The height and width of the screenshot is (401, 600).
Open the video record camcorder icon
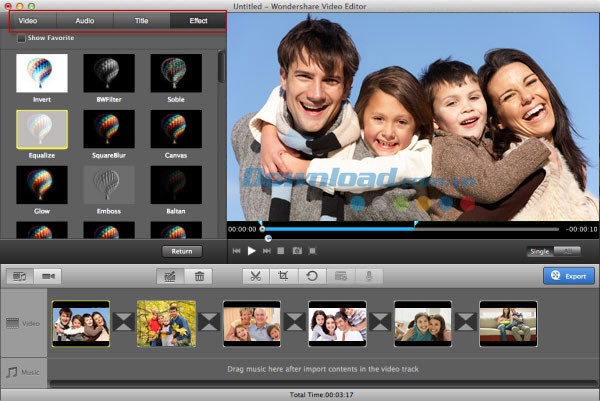pyautogui.click(x=48, y=276)
